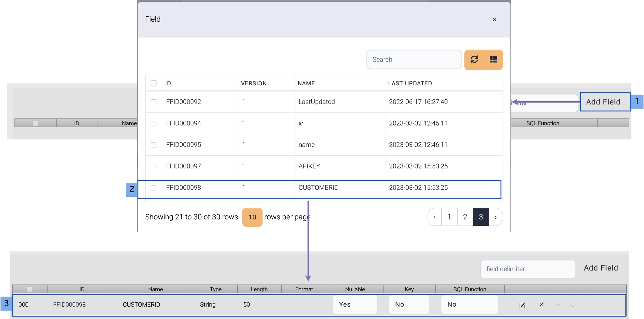Image resolution: width=644 pixels, height=319 pixels.
Task: Click the highlighted Add Field button
Action: 605,102
